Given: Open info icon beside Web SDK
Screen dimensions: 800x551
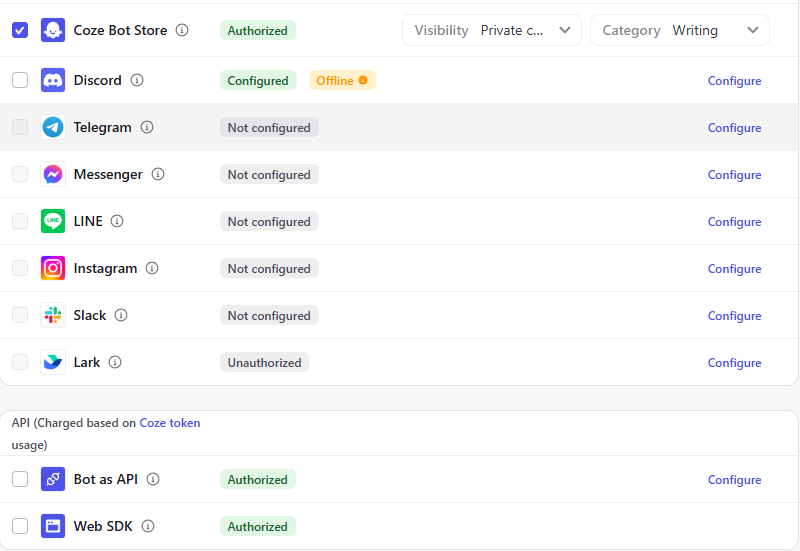Looking at the screenshot, I should 148,526.
